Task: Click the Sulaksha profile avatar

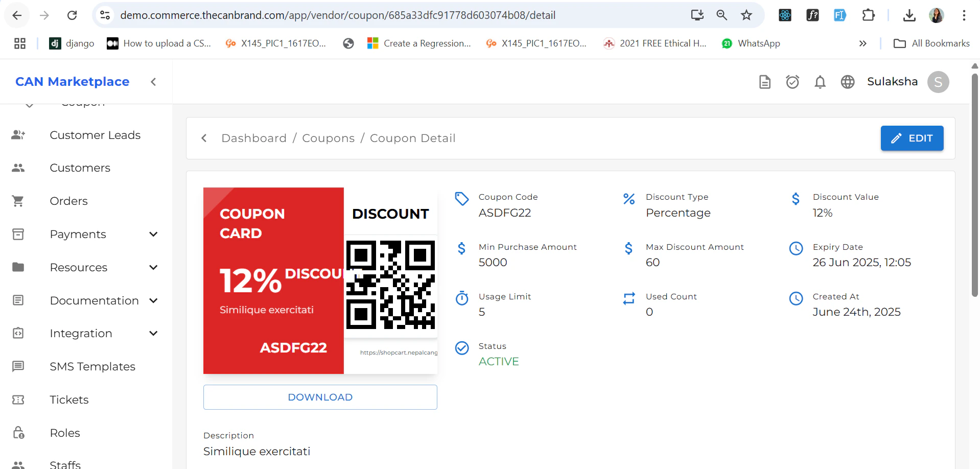Action: (x=938, y=82)
